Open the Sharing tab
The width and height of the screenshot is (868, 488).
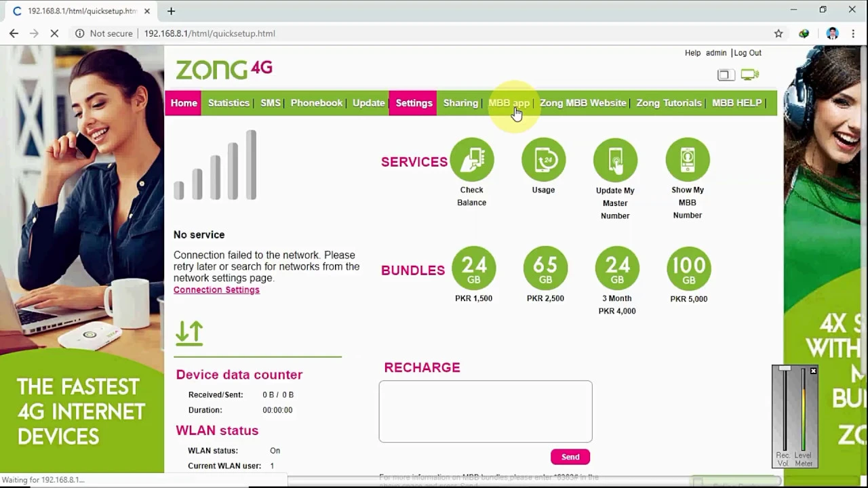click(460, 103)
